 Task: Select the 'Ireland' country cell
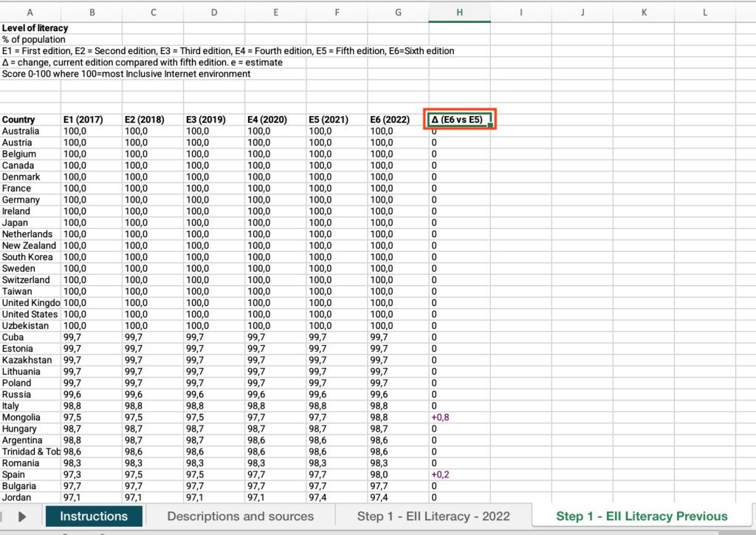(x=30, y=211)
